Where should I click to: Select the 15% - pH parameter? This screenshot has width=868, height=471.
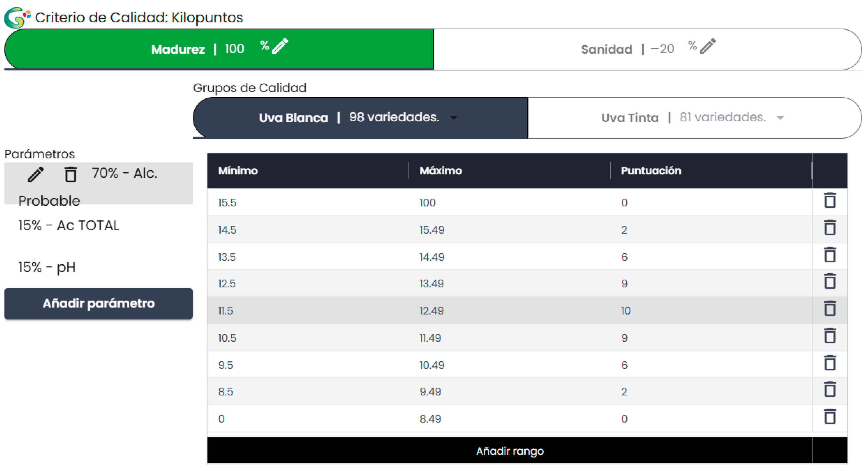47,267
